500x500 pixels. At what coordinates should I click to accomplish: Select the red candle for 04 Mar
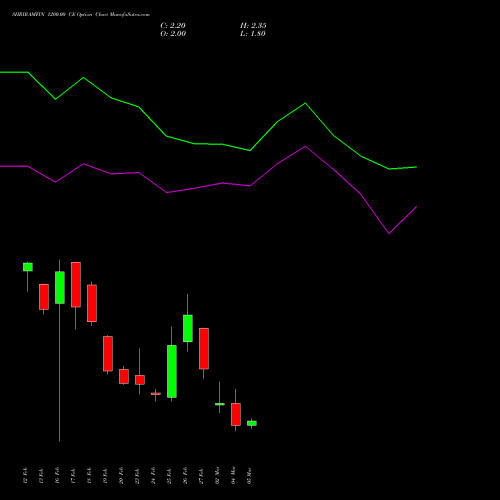click(x=236, y=414)
